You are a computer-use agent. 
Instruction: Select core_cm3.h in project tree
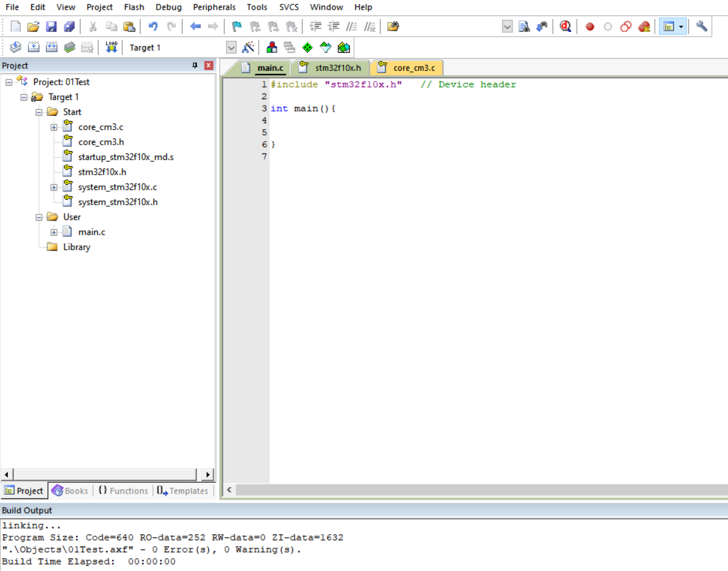(x=101, y=142)
